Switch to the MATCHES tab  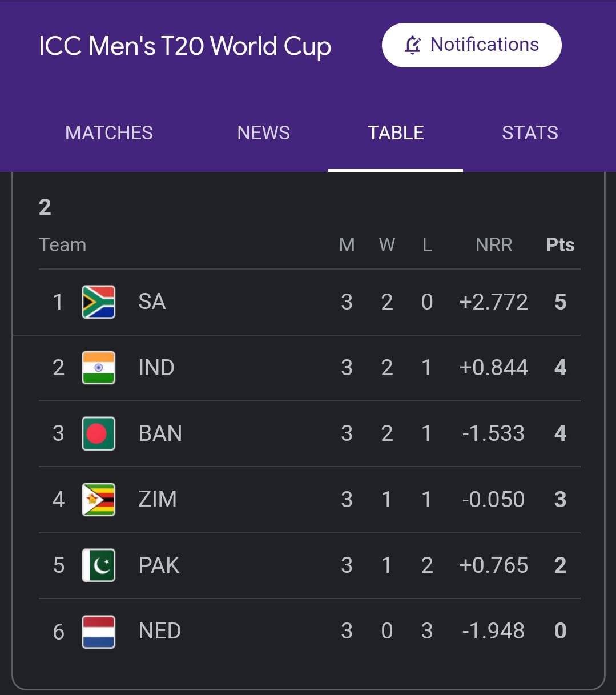coord(109,133)
